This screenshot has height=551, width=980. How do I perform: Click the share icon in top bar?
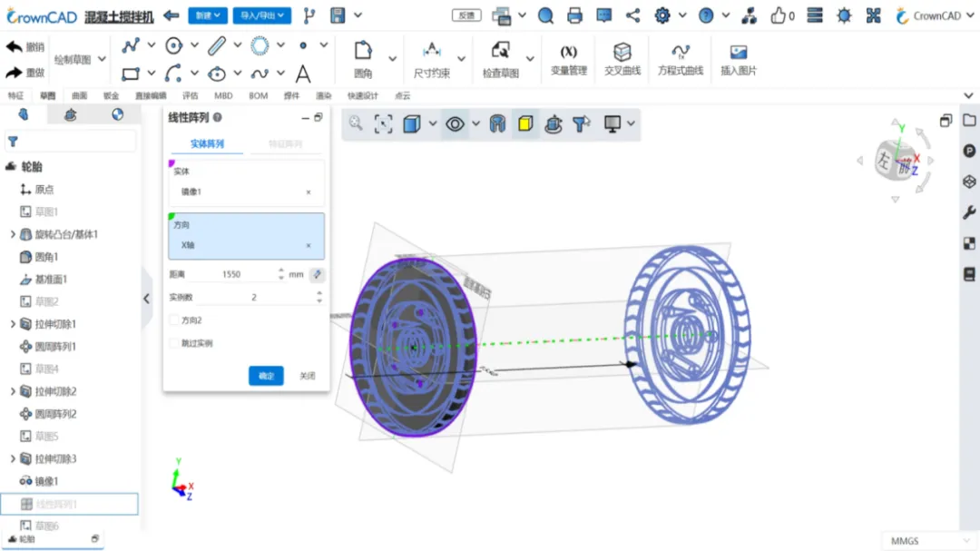click(x=632, y=15)
